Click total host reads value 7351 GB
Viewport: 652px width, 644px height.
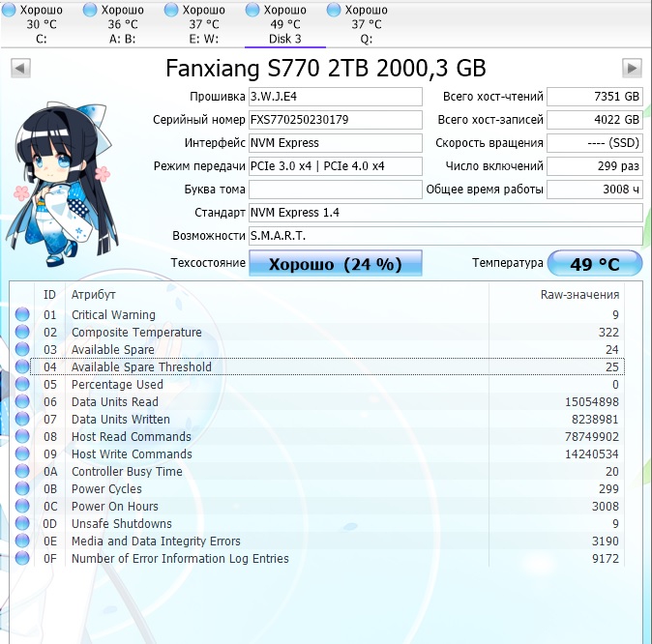(595, 97)
